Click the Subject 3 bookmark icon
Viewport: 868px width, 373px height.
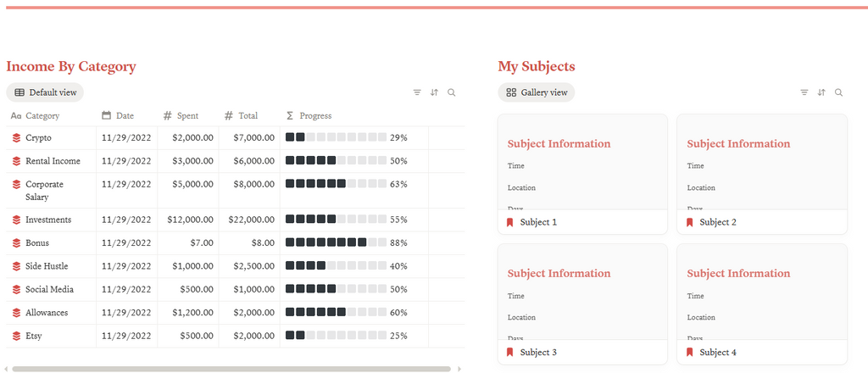509,352
